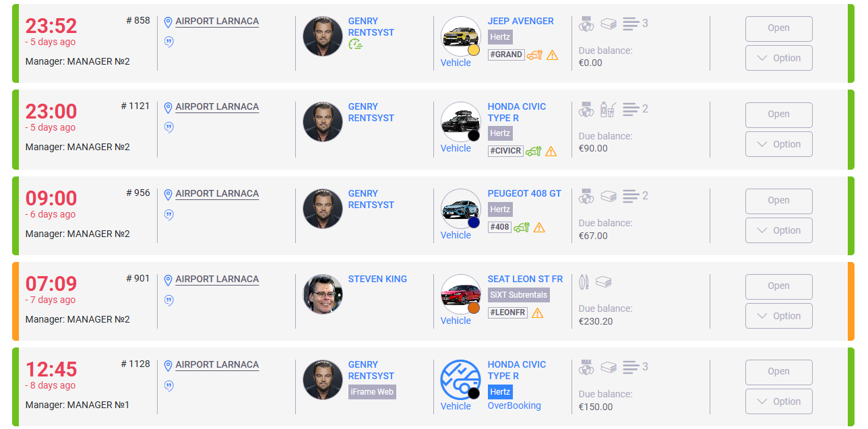Select the #LEONFR vehicle tag

(x=507, y=312)
